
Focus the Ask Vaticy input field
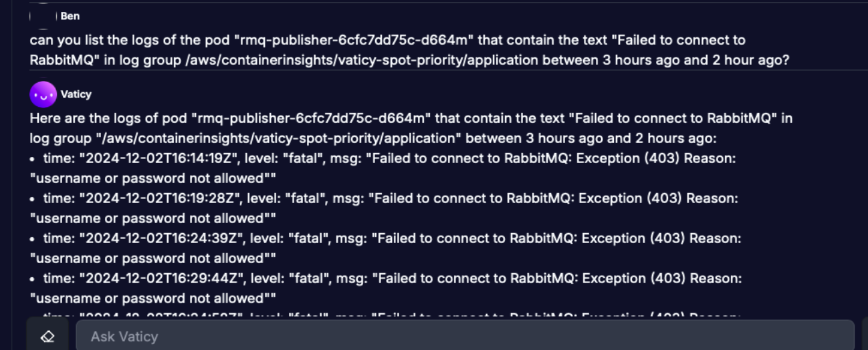(465, 336)
